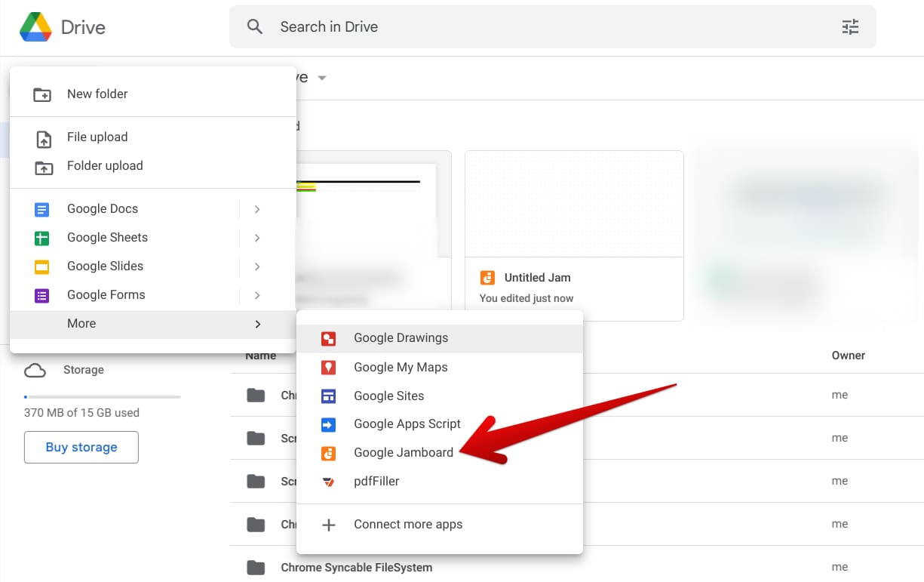Choose Folder upload from menu
924x582 pixels.
pyautogui.click(x=153, y=165)
